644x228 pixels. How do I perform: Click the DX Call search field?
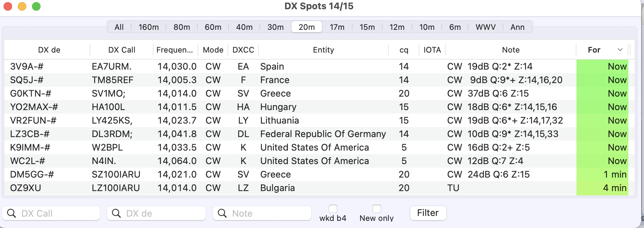[57, 213]
